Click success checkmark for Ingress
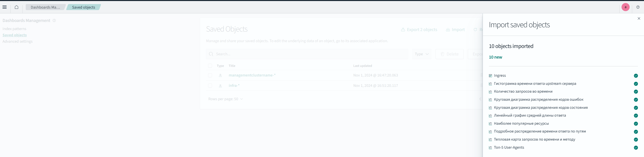 (636, 76)
